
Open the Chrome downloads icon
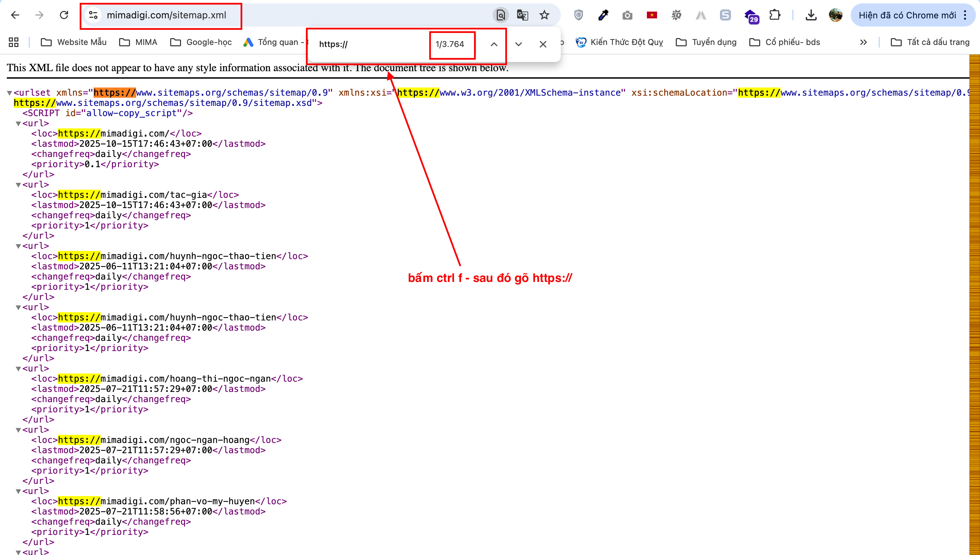pyautogui.click(x=811, y=15)
